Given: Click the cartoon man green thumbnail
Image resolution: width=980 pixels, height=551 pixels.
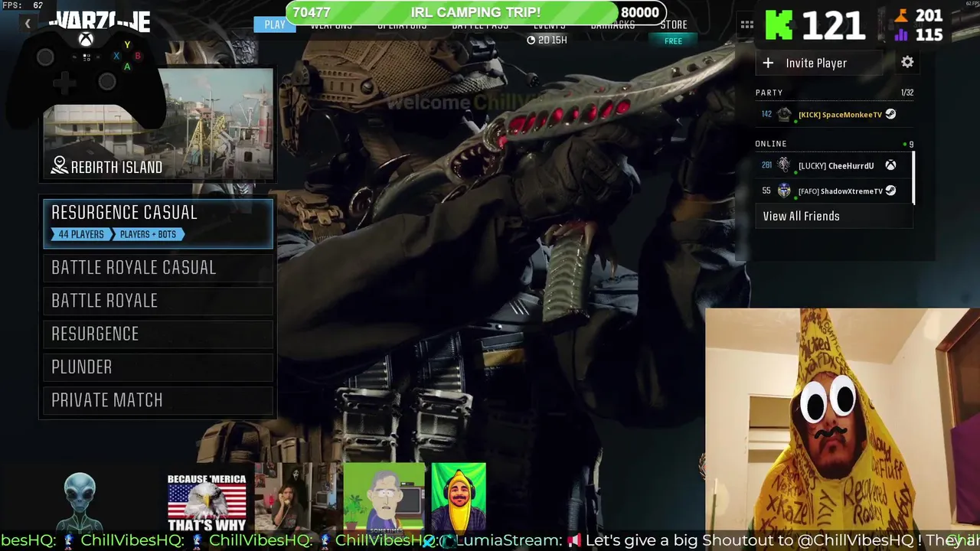Looking at the screenshot, I should click(x=384, y=497).
